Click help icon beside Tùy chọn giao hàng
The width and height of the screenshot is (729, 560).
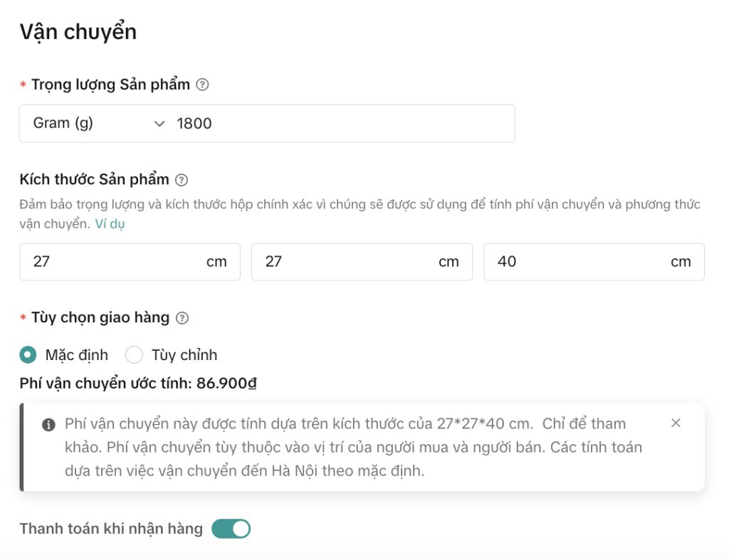182,318
